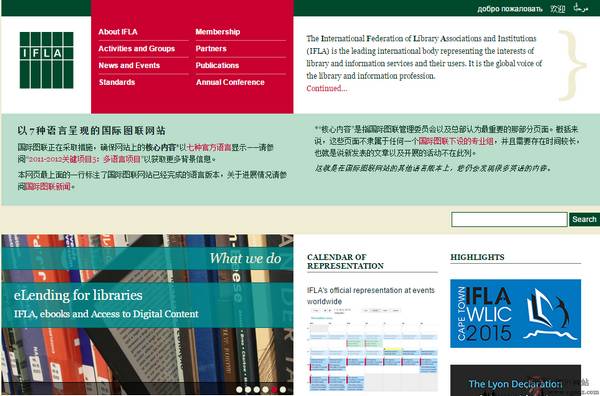Click the IFLA logo

click(x=46, y=60)
